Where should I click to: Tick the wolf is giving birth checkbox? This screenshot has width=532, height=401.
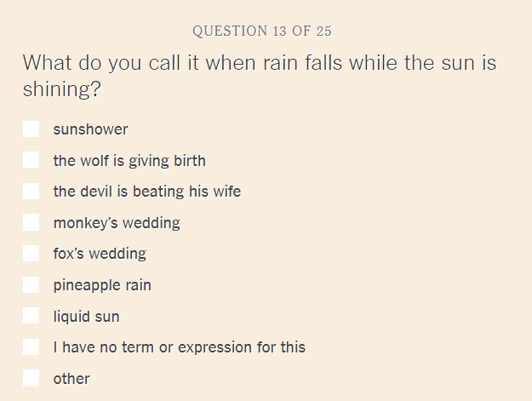(x=31, y=160)
